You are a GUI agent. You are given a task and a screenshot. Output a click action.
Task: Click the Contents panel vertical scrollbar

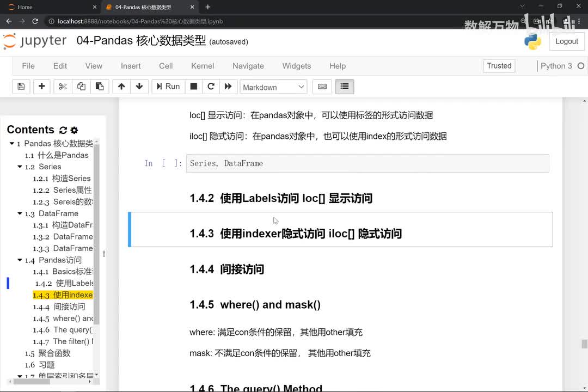(96, 234)
